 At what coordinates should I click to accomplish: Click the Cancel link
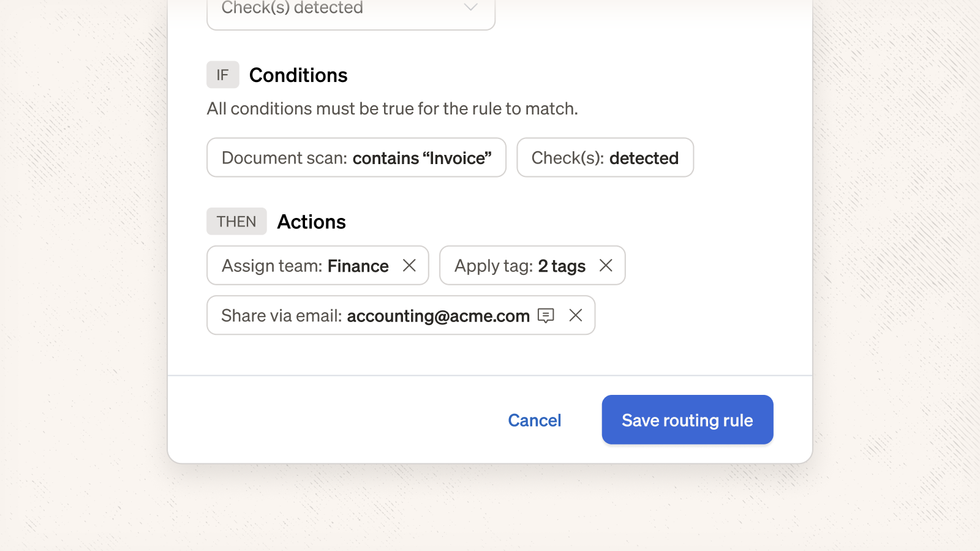(x=534, y=420)
